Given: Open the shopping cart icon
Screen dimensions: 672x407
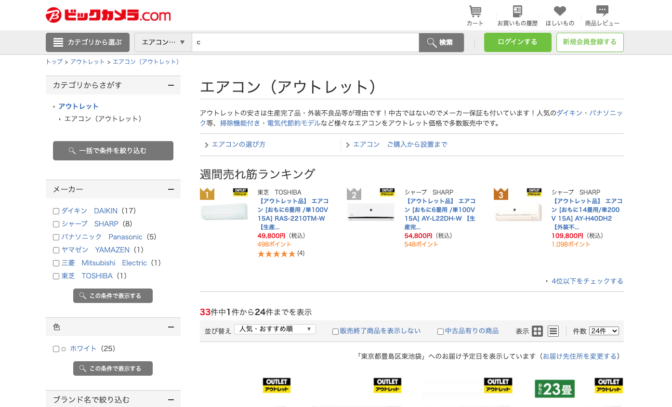Looking at the screenshot, I should tap(475, 11).
